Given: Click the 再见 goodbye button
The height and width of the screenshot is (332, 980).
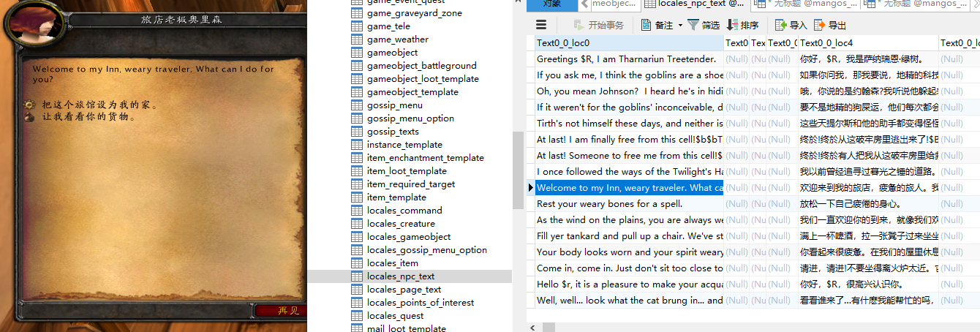Looking at the screenshot, I should [x=280, y=311].
